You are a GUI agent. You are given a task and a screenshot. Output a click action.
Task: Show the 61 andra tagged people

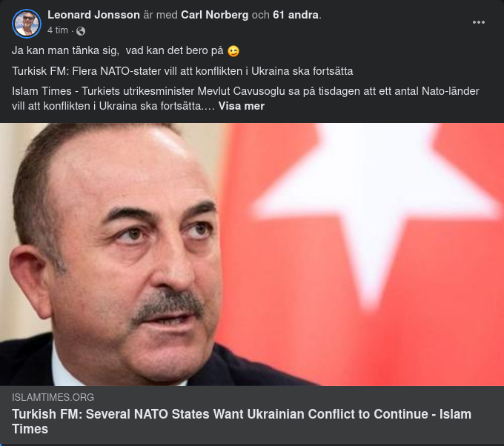pos(296,15)
